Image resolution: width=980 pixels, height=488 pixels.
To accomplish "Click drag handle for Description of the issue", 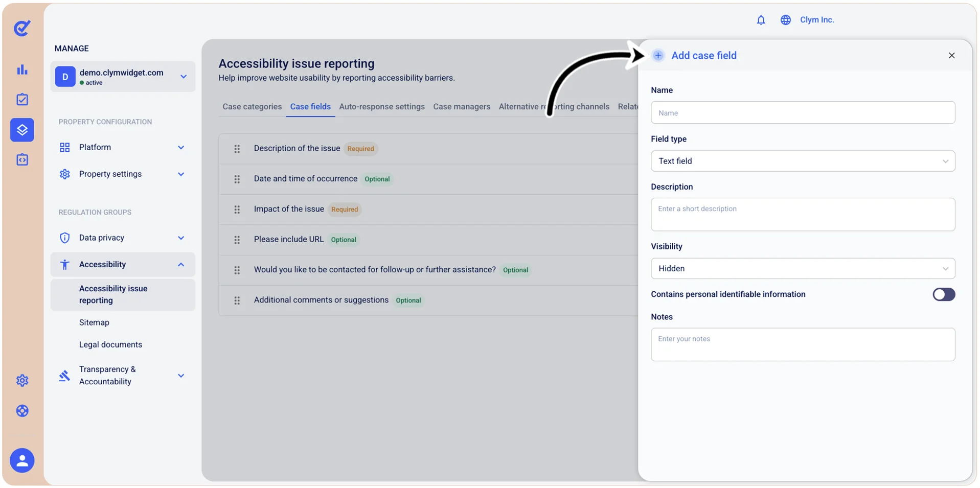I will pos(237,149).
